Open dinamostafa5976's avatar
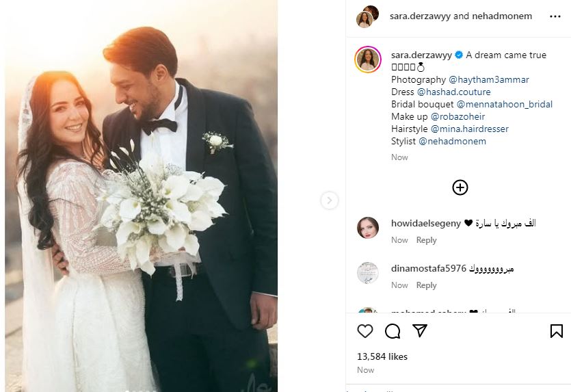571x392 pixels. point(367,272)
